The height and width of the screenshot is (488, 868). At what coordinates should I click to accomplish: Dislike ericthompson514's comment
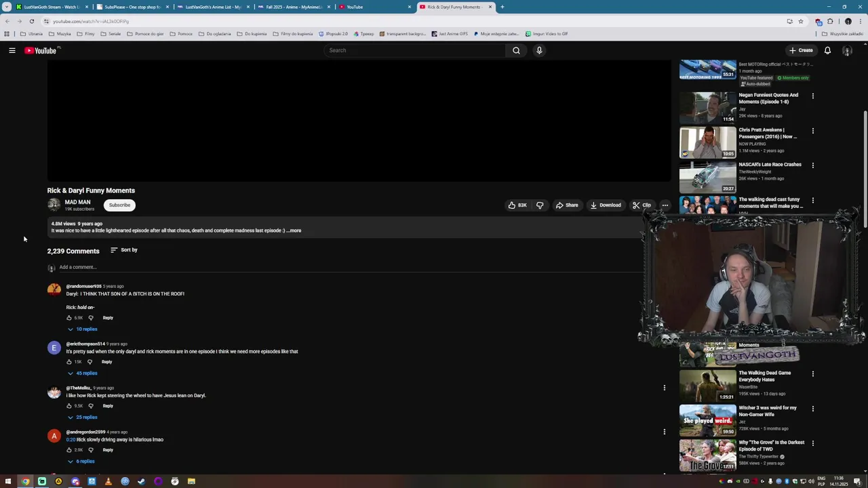point(90,362)
